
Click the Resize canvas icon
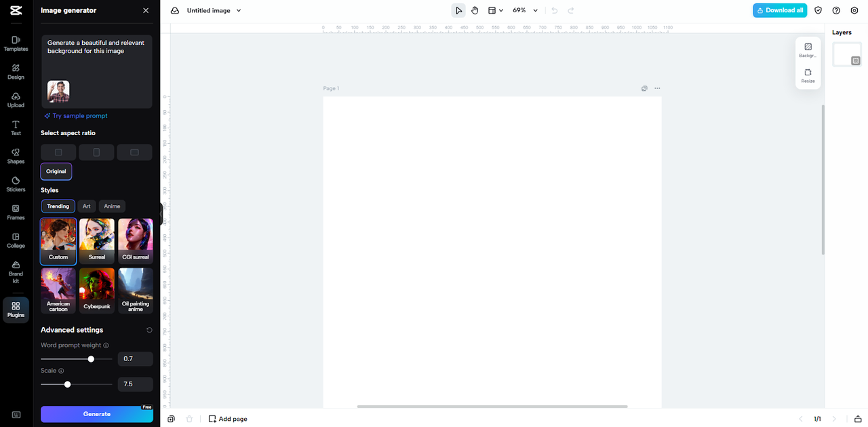tap(808, 75)
